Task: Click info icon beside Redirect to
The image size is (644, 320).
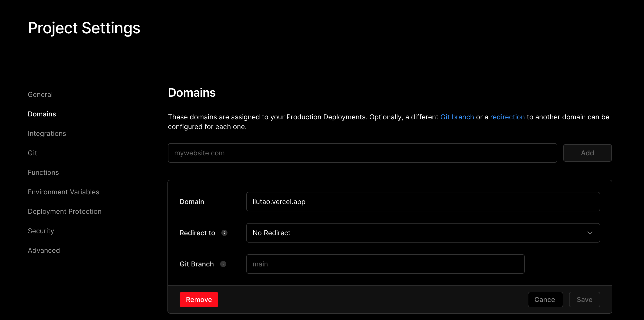Action: click(x=224, y=233)
